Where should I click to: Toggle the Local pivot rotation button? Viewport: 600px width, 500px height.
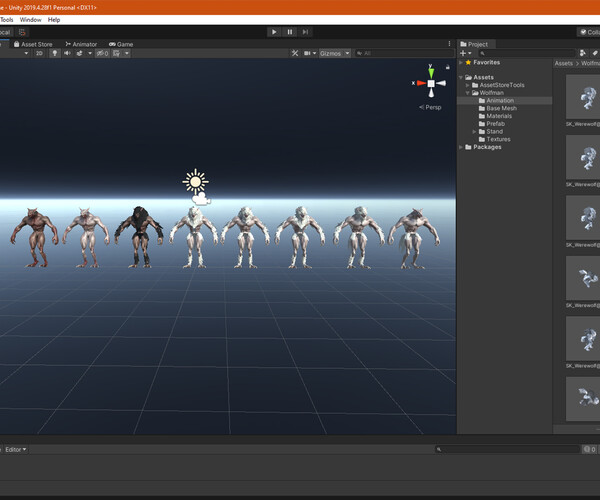point(5,32)
